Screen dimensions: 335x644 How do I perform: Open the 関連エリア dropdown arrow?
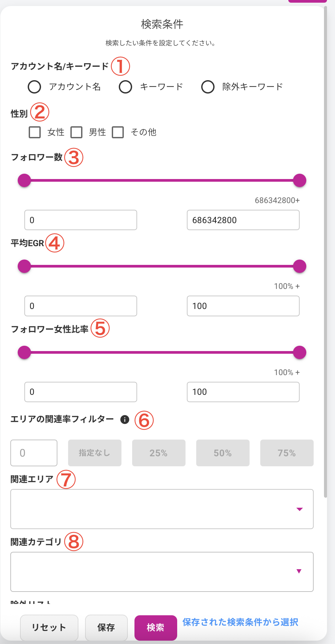tap(299, 509)
